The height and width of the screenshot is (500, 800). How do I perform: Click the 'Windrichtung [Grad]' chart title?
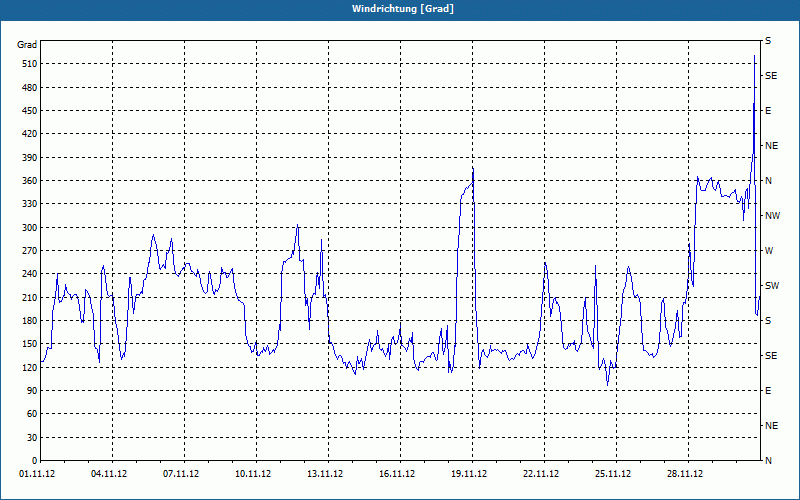click(403, 9)
